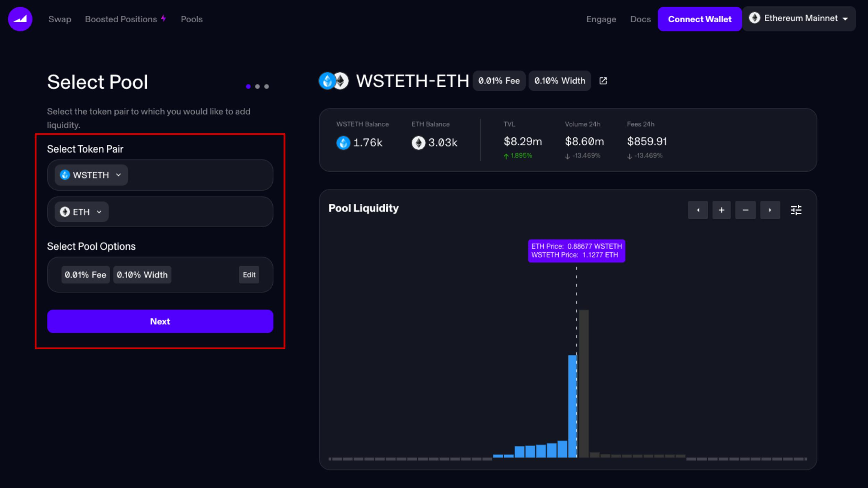The width and height of the screenshot is (868, 488).
Task: Click the zoom in icon on liquidity chart
Action: [722, 210]
